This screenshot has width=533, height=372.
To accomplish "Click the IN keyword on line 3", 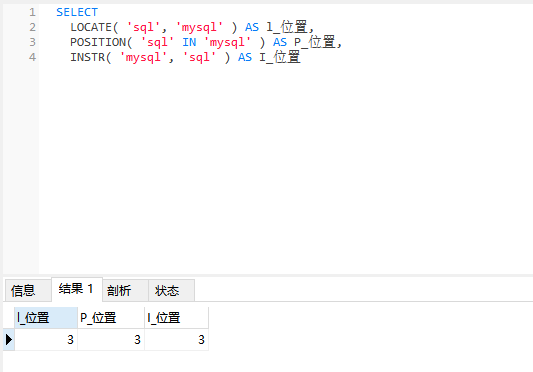I will coord(189,42).
